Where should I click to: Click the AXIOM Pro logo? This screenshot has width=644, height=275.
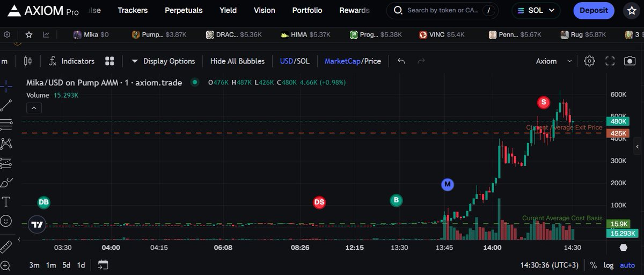coord(43,11)
